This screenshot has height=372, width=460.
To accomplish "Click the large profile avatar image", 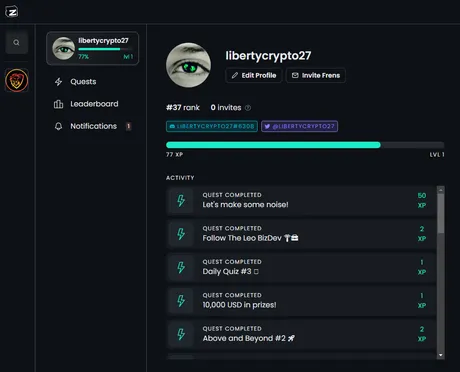I will (x=188, y=65).
